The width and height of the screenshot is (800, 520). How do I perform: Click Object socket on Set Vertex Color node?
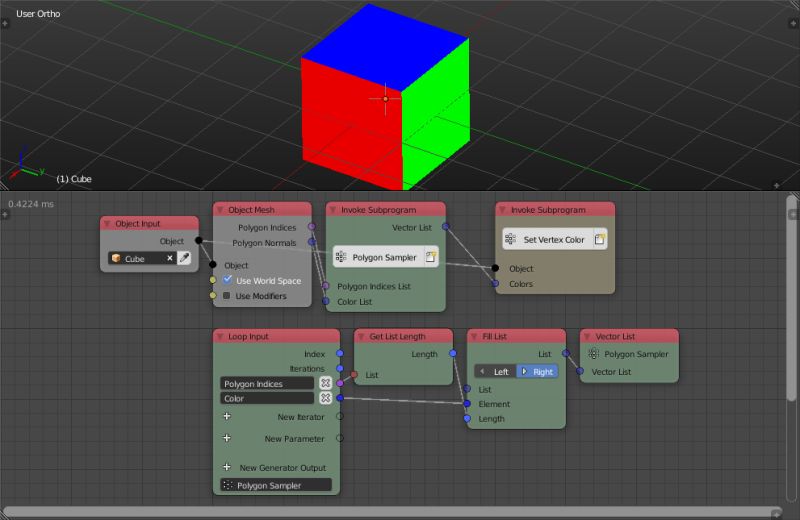[x=495, y=268]
